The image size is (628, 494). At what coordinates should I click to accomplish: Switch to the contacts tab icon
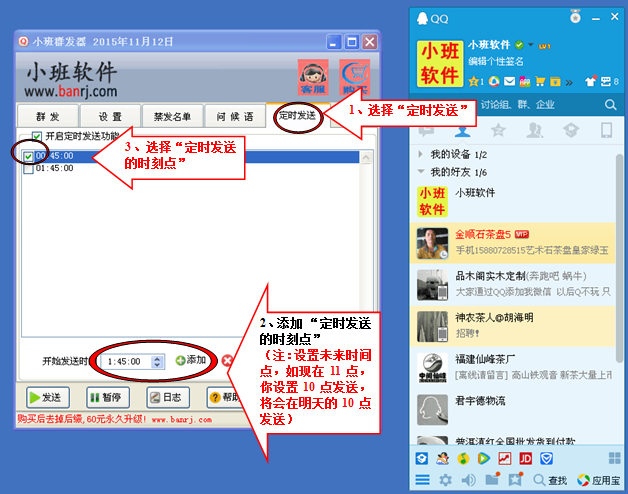tap(462, 130)
